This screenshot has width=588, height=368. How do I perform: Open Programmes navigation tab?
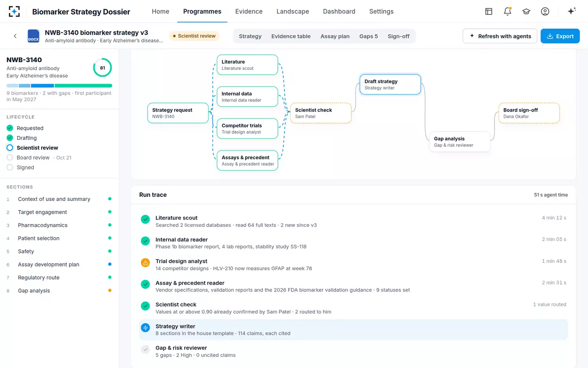click(202, 11)
